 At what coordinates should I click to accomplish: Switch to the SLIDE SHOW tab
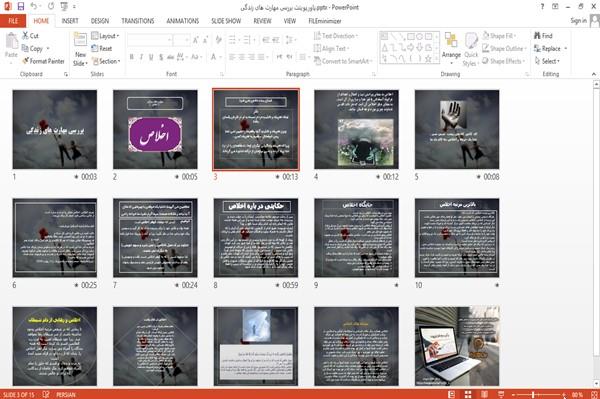tap(226, 21)
